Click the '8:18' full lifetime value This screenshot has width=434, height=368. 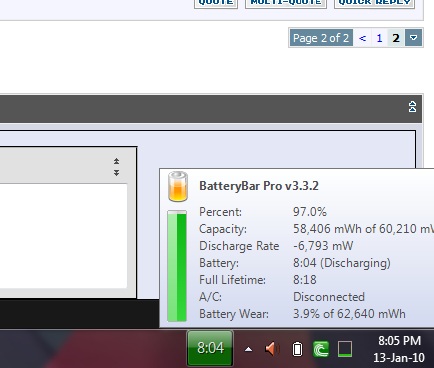(x=305, y=280)
